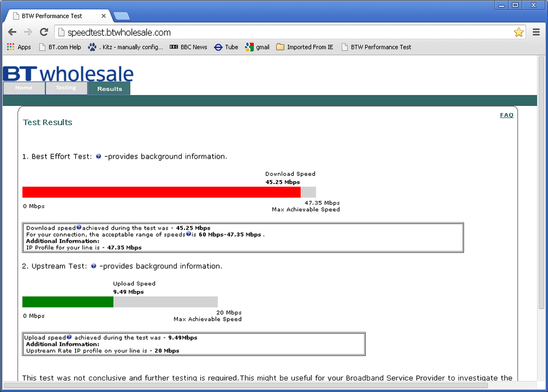Select the Results tab
548x392 pixels.
click(109, 89)
